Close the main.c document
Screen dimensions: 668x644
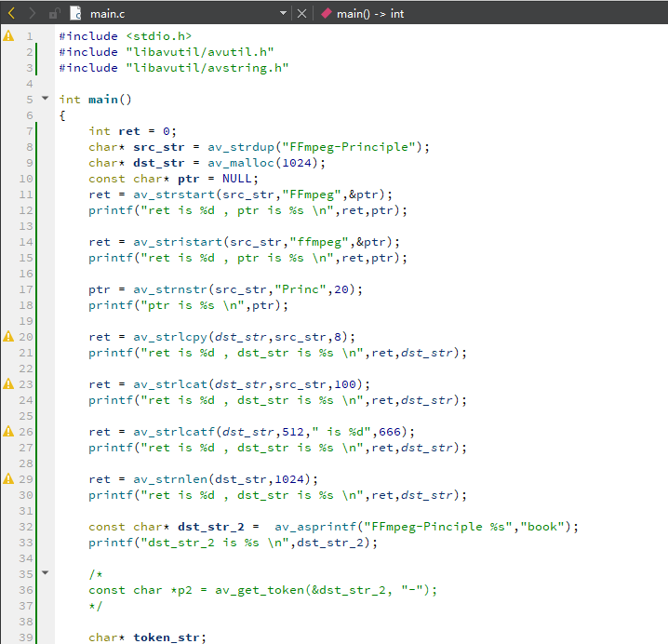pos(301,13)
